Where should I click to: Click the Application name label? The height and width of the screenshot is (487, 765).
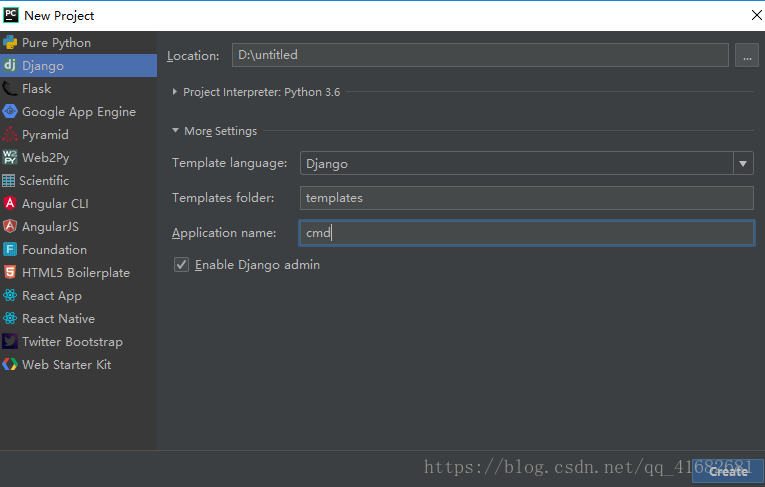pyautogui.click(x=224, y=233)
